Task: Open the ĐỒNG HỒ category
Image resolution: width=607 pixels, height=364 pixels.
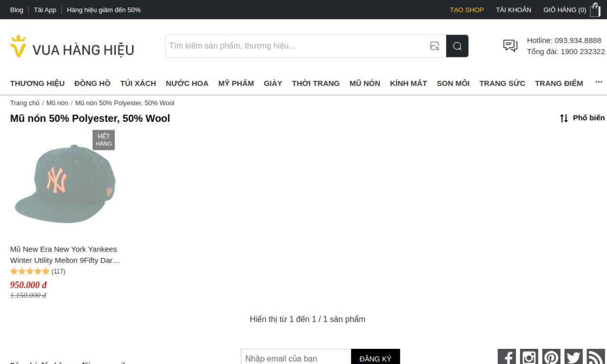Action: click(92, 83)
